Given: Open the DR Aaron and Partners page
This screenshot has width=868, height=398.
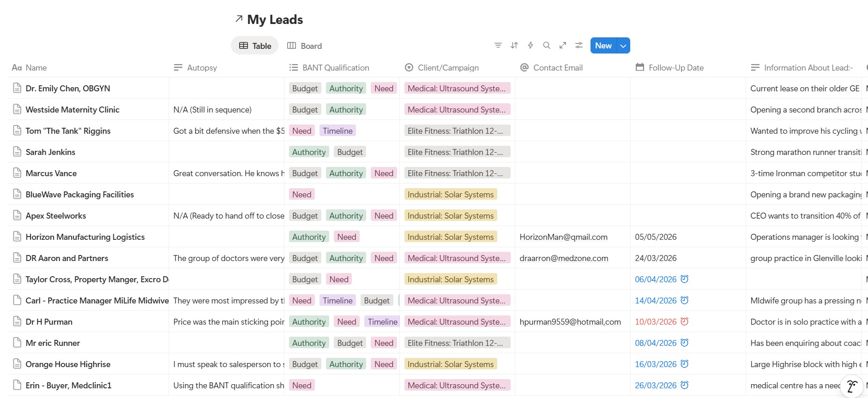Looking at the screenshot, I should (67, 258).
